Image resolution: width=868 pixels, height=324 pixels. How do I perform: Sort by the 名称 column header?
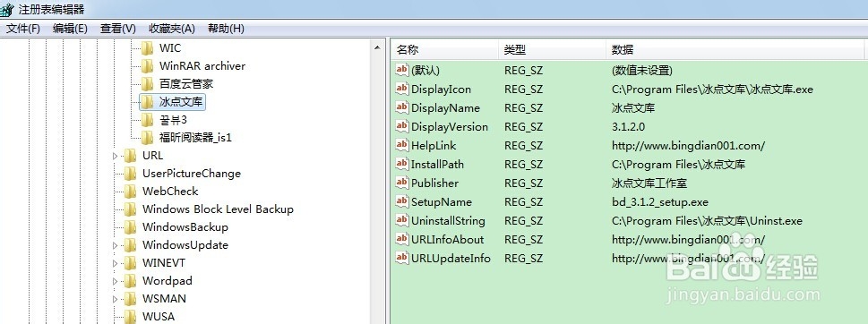coord(445,50)
